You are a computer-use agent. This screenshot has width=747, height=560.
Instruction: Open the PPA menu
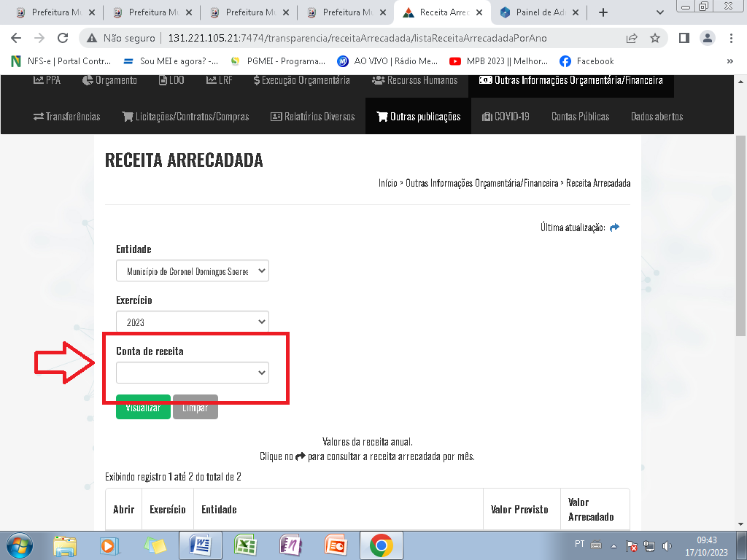pyautogui.click(x=47, y=80)
